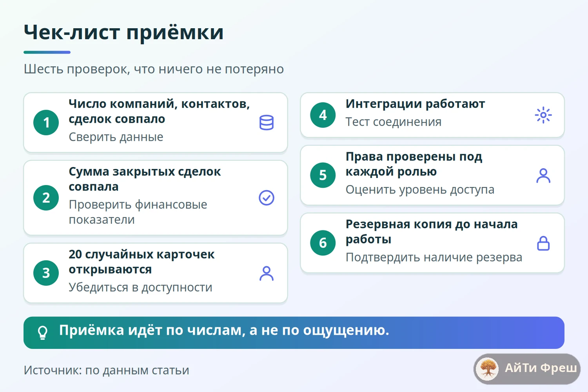Click the user icon in the "Права проверены" card
588x392 pixels.
(x=543, y=175)
